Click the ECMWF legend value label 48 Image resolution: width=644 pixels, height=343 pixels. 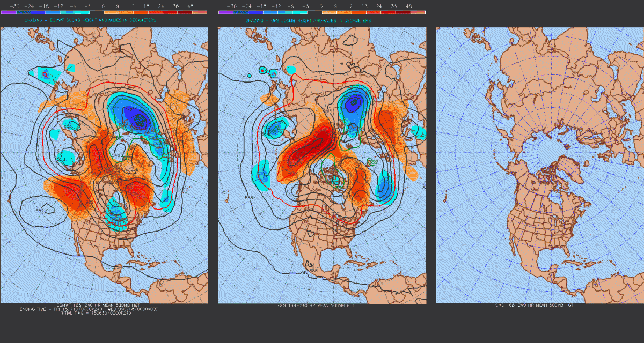point(191,6)
